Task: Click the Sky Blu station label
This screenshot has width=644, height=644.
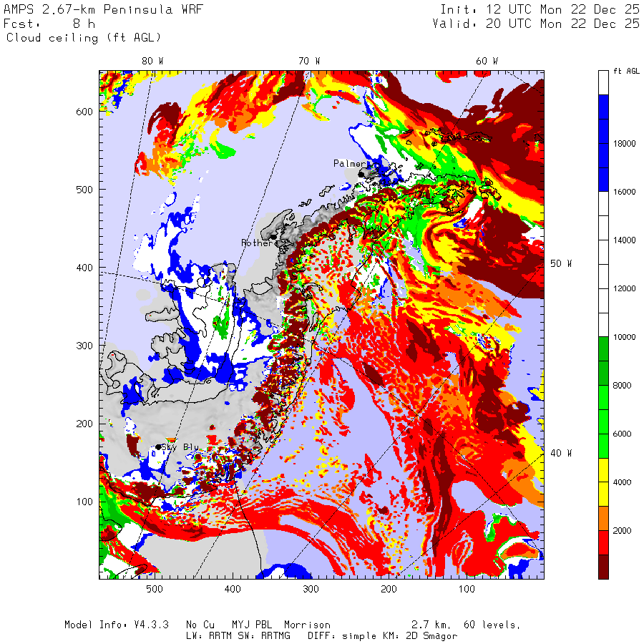Action: click(180, 447)
